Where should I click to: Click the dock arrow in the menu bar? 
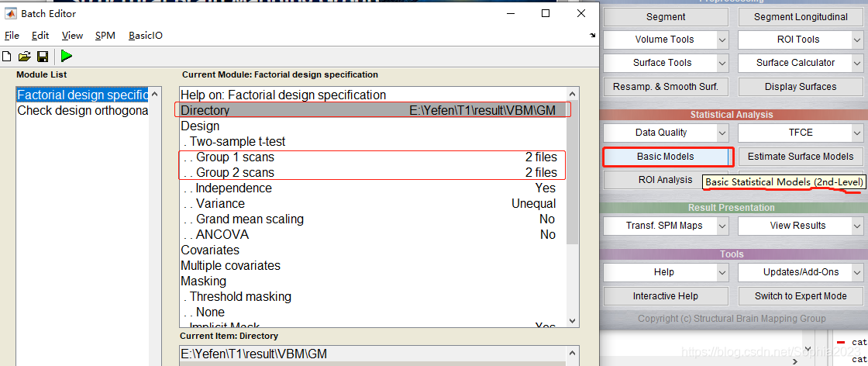click(x=592, y=36)
